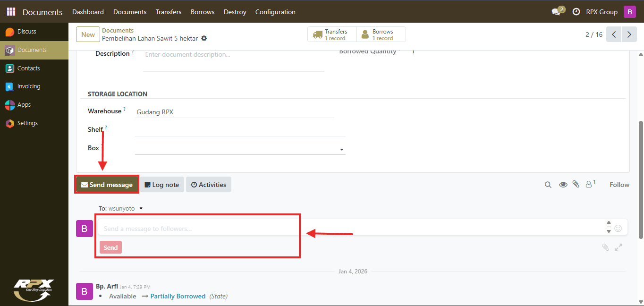Open the activities clock icon in top bar

576,12
